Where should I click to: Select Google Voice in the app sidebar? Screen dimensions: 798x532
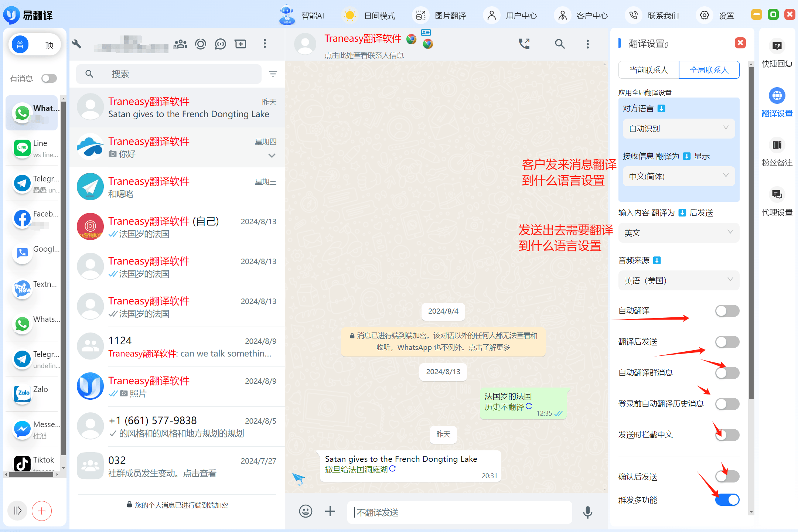click(x=32, y=253)
